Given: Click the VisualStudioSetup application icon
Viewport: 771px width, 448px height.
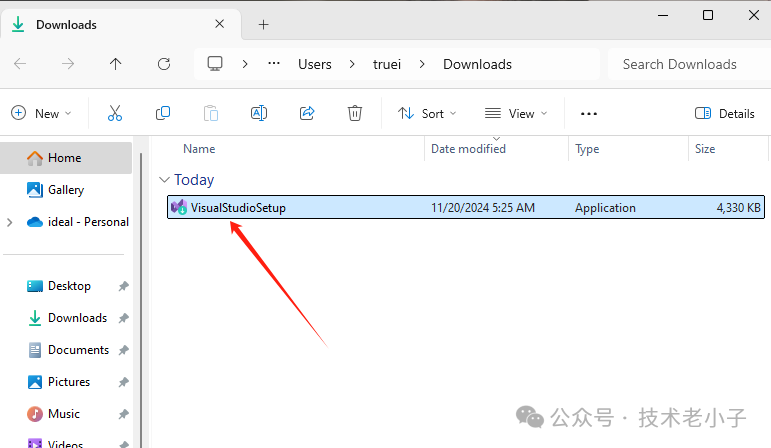Looking at the screenshot, I should click(x=179, y=207).
